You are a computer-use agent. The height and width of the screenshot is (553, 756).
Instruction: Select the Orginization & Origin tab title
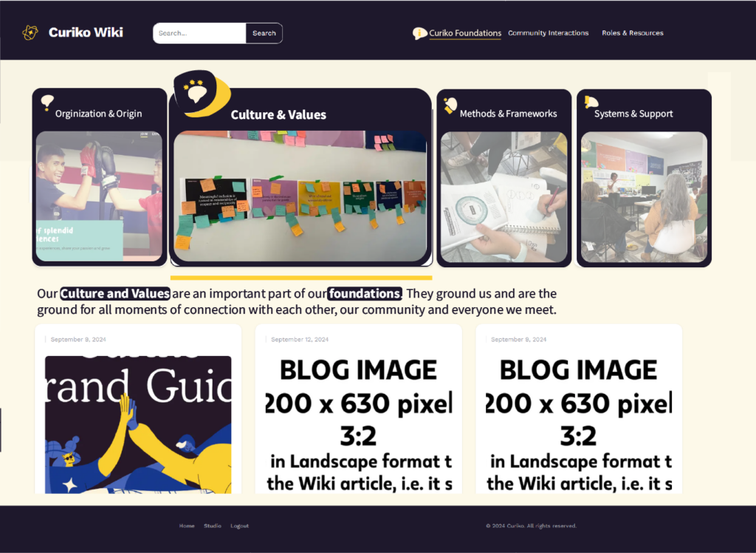point(98,114)
